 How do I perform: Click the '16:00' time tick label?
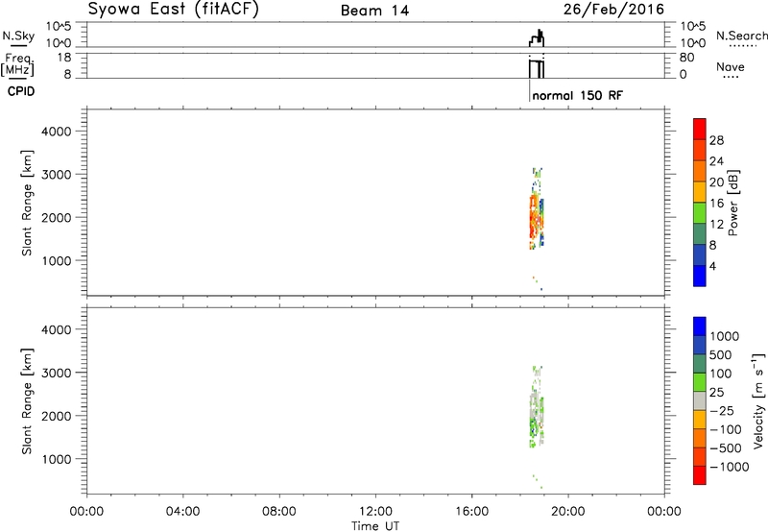pyautogui.click(x=471, y=512)
